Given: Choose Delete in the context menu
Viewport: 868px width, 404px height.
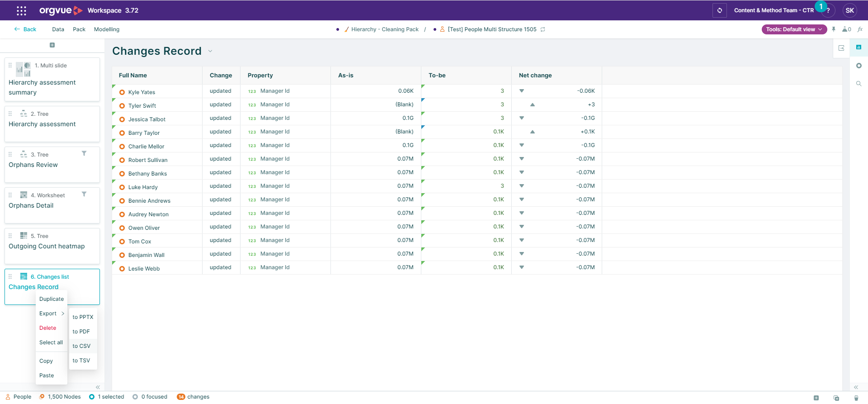Looking at the screenshot, I should tap(48, 328).
